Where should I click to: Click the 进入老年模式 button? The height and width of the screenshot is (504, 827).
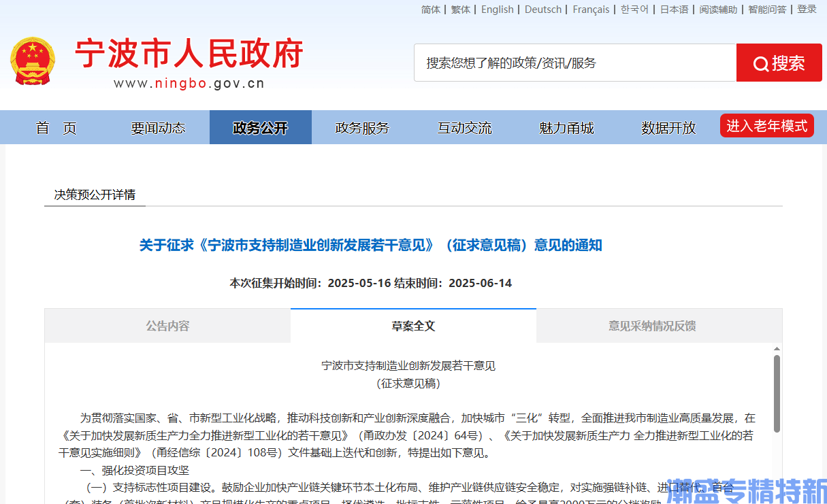click(x=766, y=125)
